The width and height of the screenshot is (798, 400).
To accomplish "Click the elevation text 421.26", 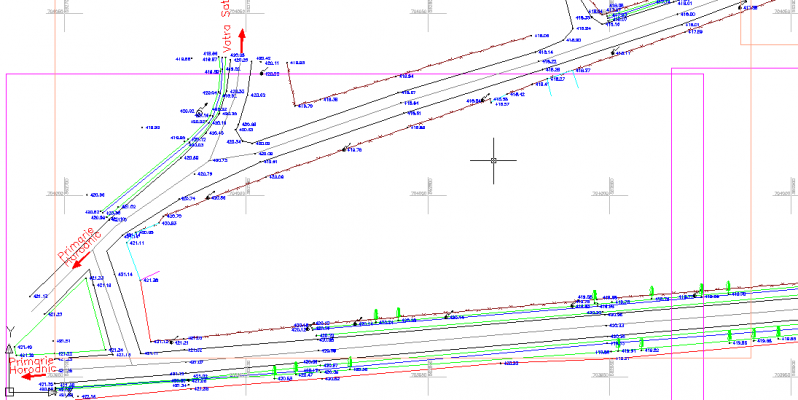I will (151, 280).
